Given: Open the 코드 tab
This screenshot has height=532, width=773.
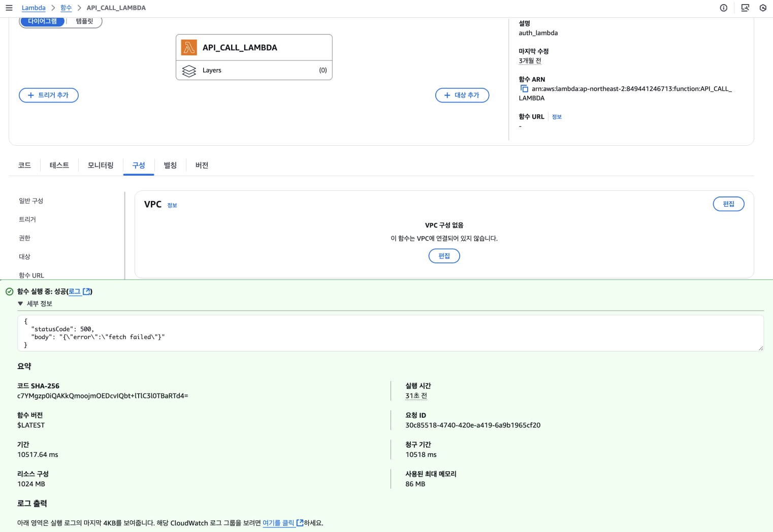Looking at the screenshot, I should 24,165.
